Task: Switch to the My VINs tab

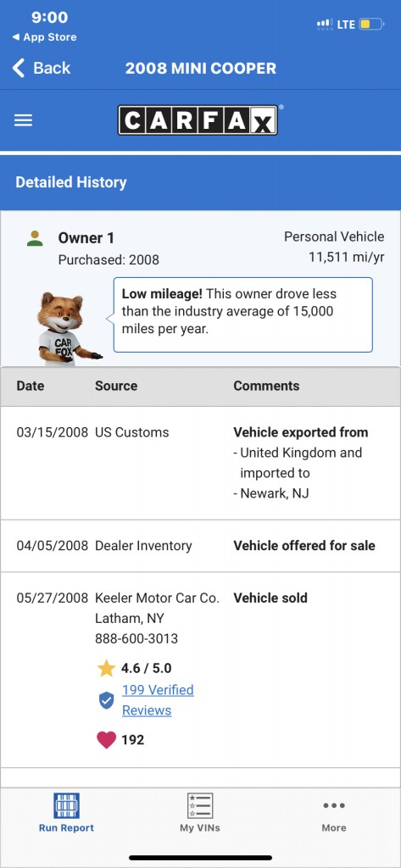Action: 200,813
